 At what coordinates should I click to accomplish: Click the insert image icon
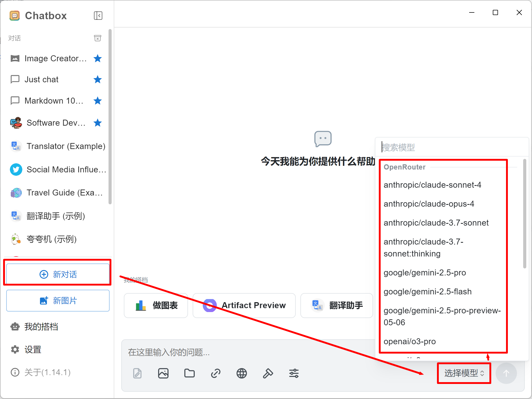click(163, 373)
